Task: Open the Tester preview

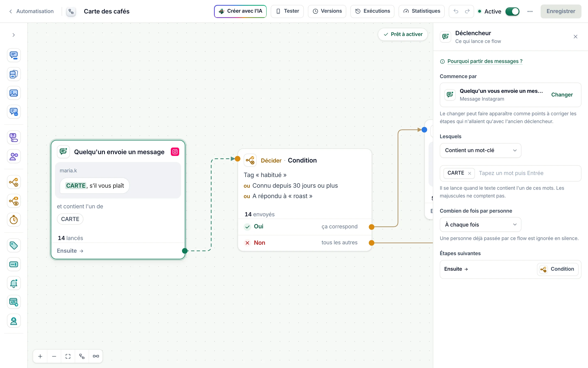Action: pos(287,11)
